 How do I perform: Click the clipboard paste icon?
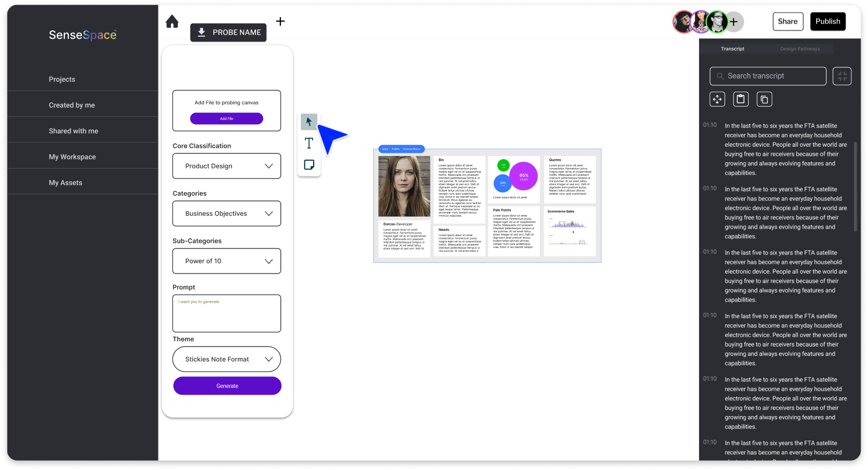pyautogui.click(x=740, y=99)
